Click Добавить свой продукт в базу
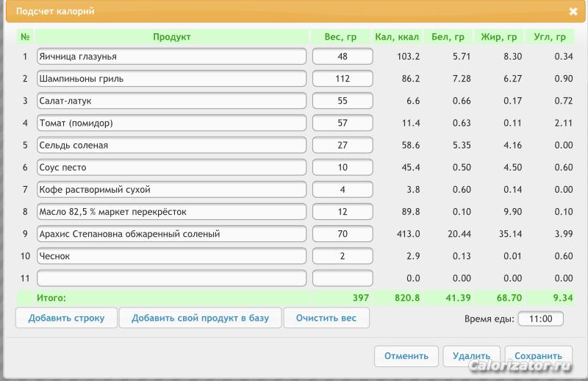Image resolution: width=588 pixels, height=381 pixels. [x=200, y=318]
